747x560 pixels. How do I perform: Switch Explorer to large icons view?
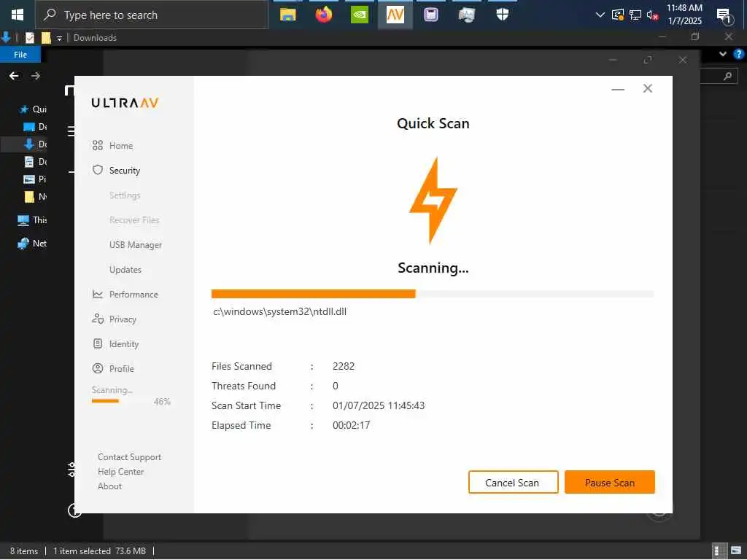click(x=736, y=551)
